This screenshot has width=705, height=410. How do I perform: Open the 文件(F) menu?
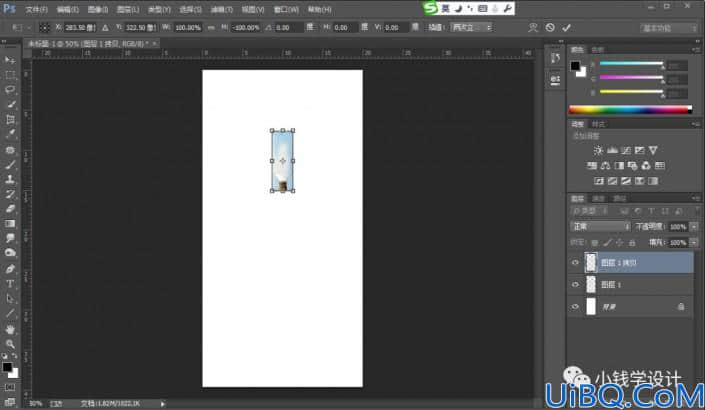click(x=36, y=9)
